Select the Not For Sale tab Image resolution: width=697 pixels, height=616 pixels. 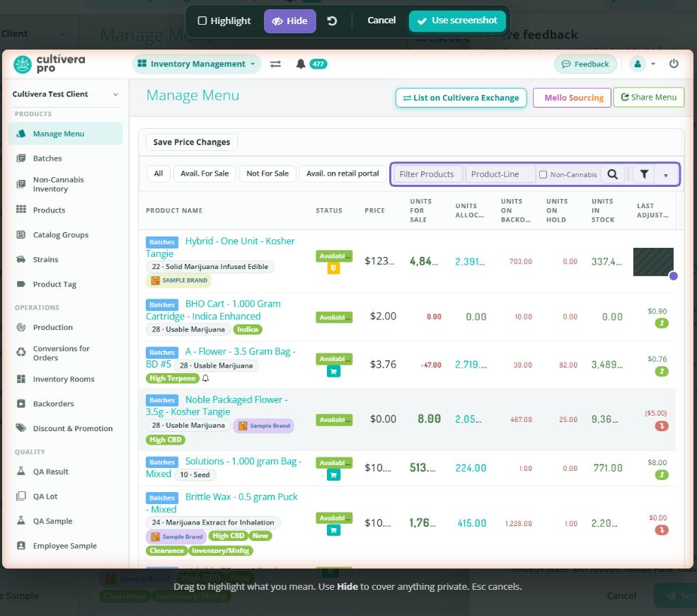tap(267, 173)
